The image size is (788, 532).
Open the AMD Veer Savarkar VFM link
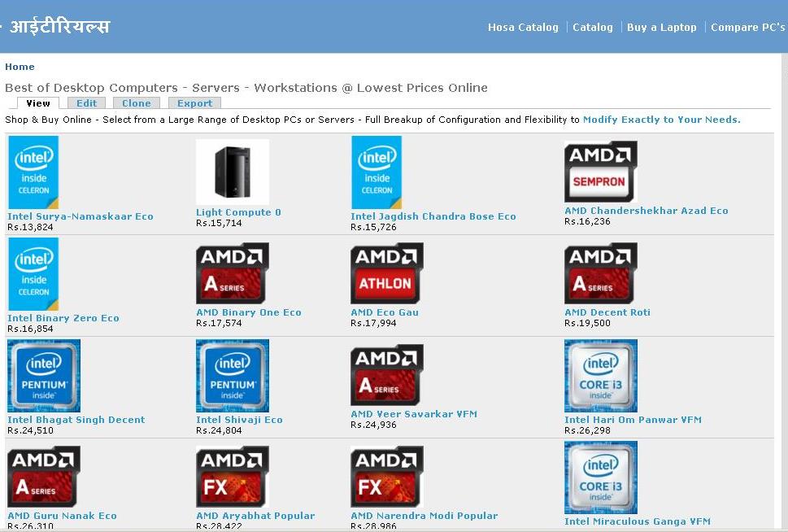[414, 414]
